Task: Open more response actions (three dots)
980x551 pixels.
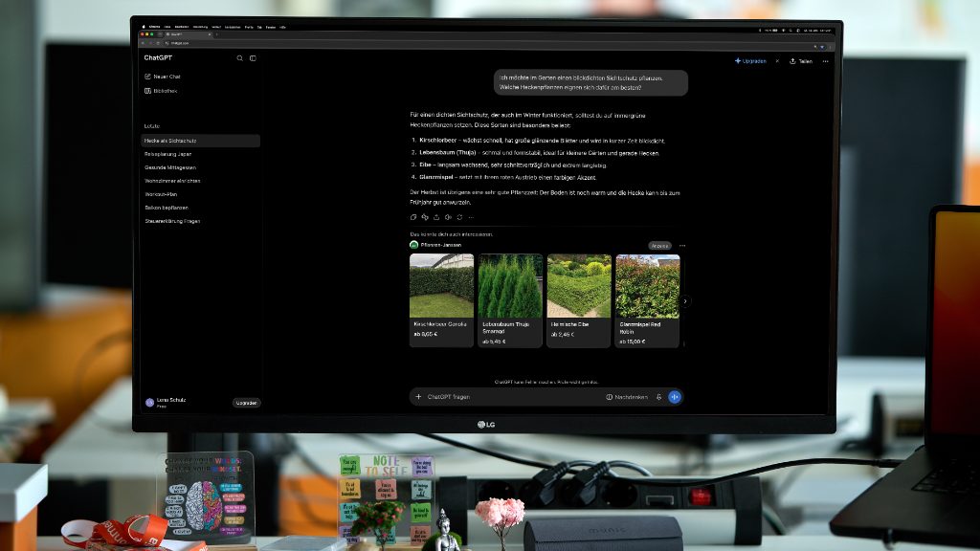Action: pos(471,217)
